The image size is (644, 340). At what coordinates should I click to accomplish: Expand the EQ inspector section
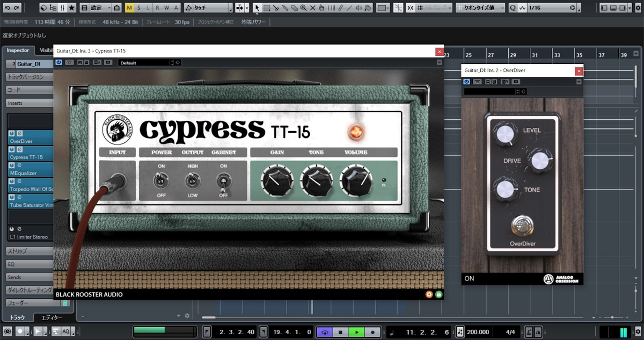pos(30,264)
